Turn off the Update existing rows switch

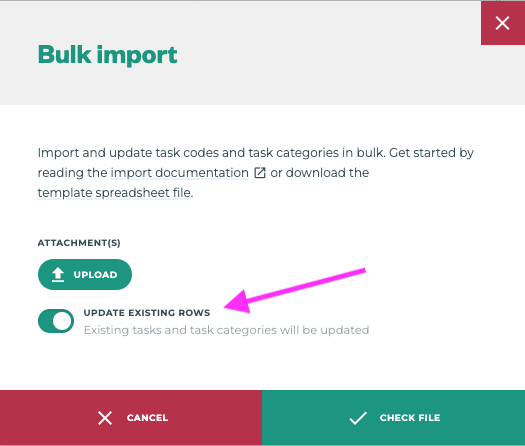point(56,321)
